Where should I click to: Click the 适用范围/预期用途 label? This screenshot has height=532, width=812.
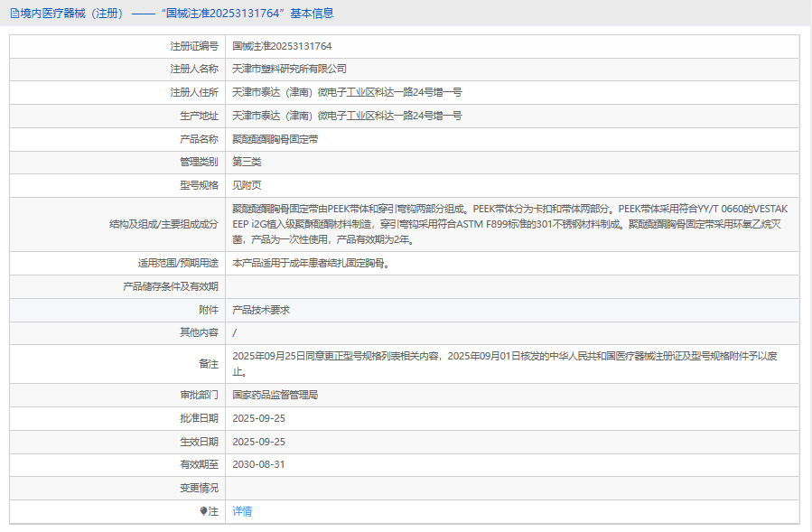coord(178,263)
